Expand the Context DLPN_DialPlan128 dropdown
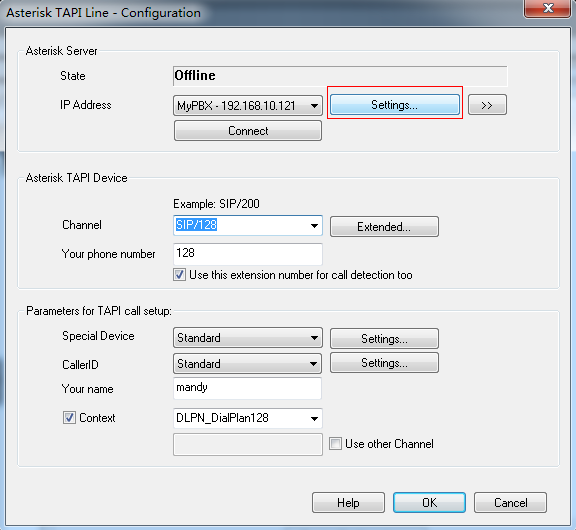This screenshot has height=530, width=576. coord(248,418)
